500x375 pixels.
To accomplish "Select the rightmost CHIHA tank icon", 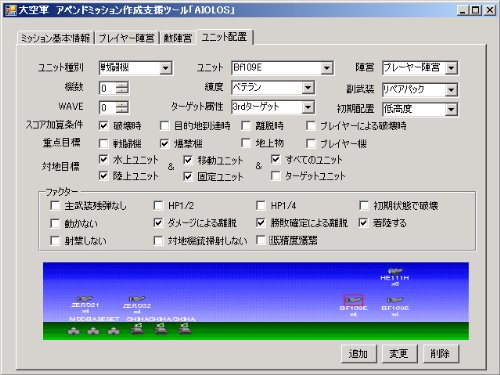I will (184, 330).
